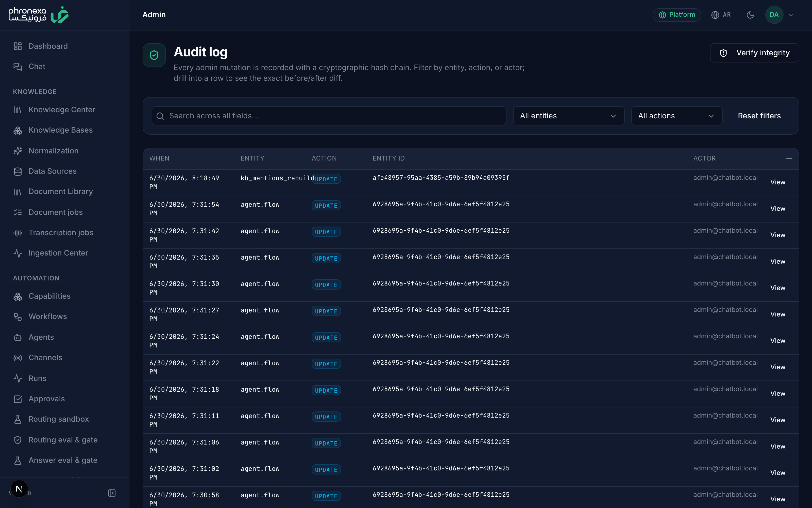Click the Phronexa logo
The image size is (812, 508).
39,15
